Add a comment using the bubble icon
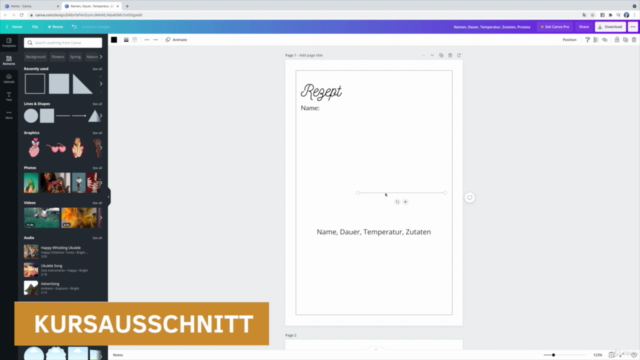 pos(470,198)
